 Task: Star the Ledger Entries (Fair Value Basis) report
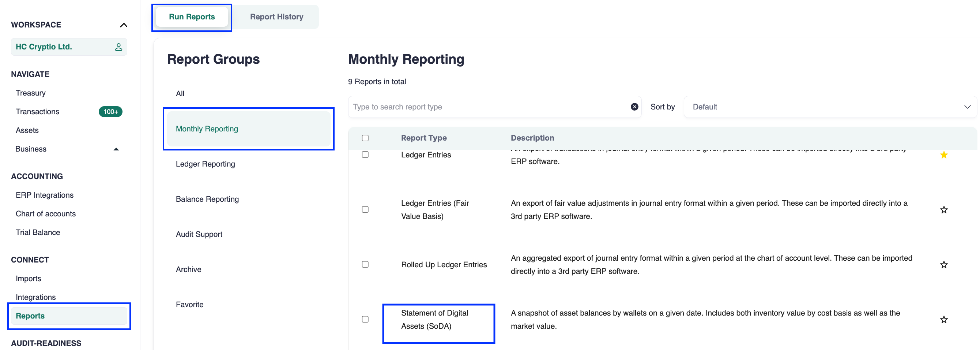[943, 210]
